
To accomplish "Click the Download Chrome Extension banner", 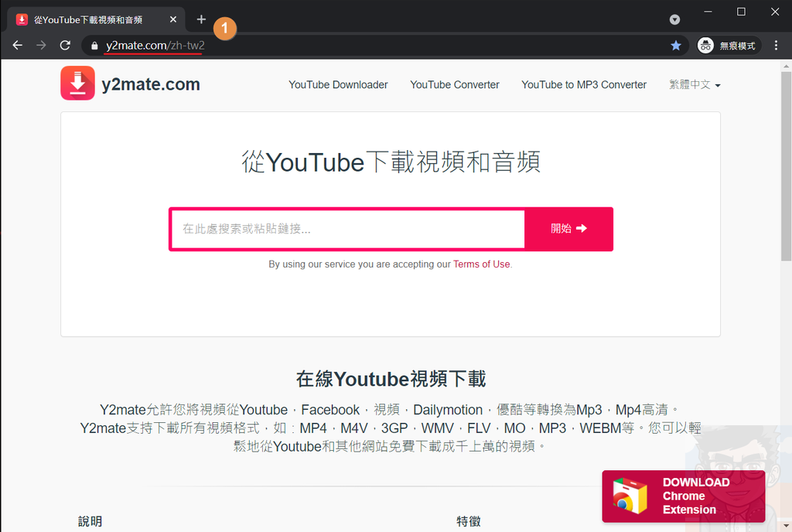I will click(684, 496).
